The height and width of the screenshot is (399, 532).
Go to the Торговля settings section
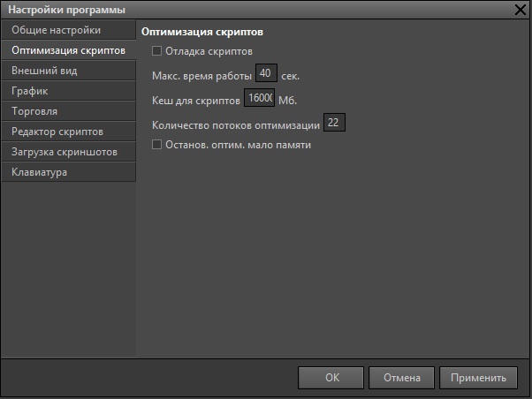pos(68,111)
